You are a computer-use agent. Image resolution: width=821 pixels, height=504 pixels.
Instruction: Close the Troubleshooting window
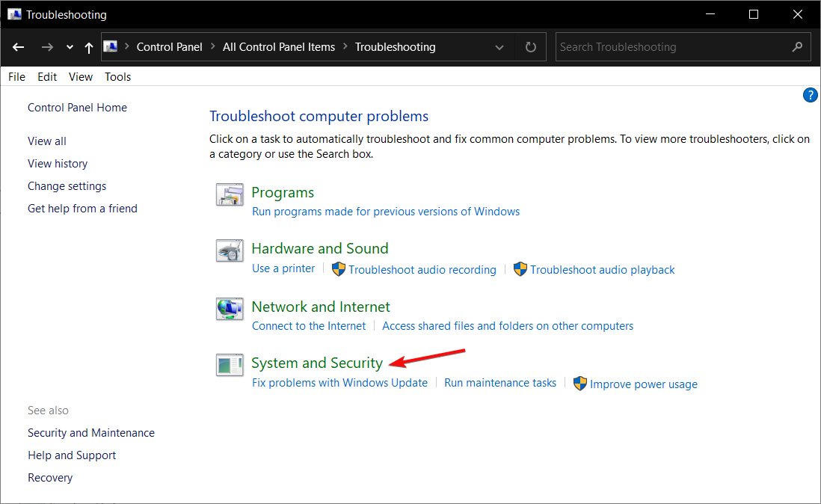click(x=797, y=14)
